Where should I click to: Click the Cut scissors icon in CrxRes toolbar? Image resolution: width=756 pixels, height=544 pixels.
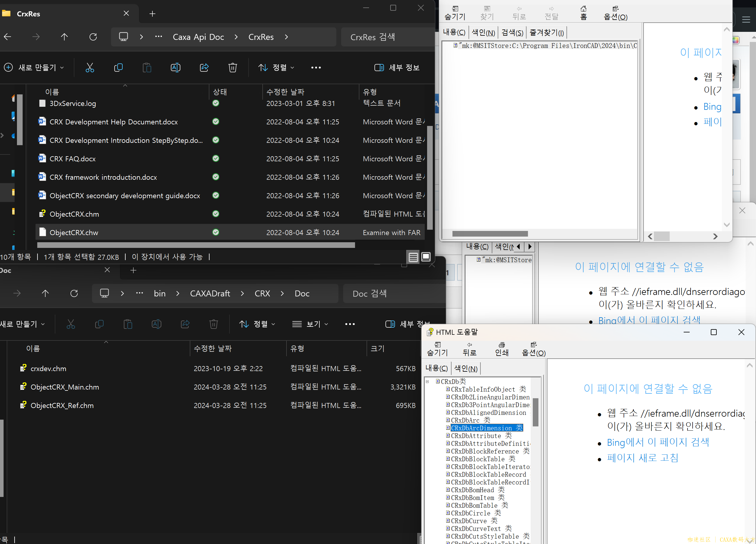click(90, 68)
